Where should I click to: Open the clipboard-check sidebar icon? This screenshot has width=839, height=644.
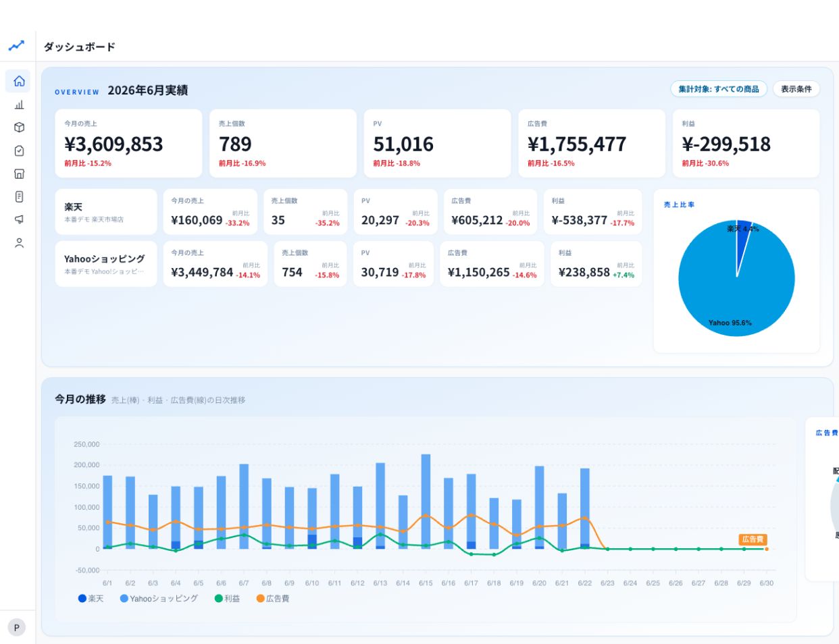click(x=19, y=151)
